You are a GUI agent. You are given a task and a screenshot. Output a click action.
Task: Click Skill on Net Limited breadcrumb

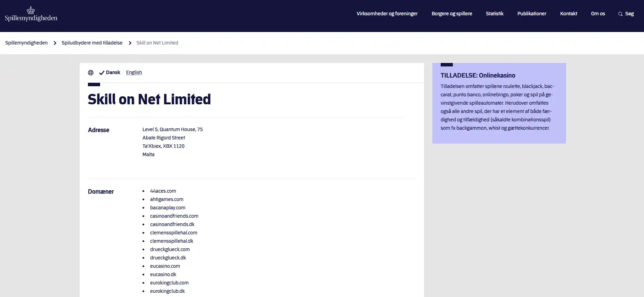(157, 43)
